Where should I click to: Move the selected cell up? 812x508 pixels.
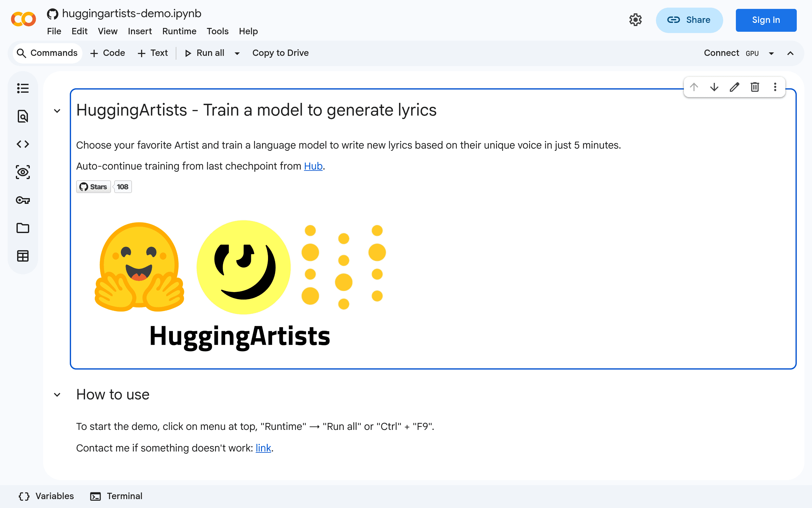694,87
